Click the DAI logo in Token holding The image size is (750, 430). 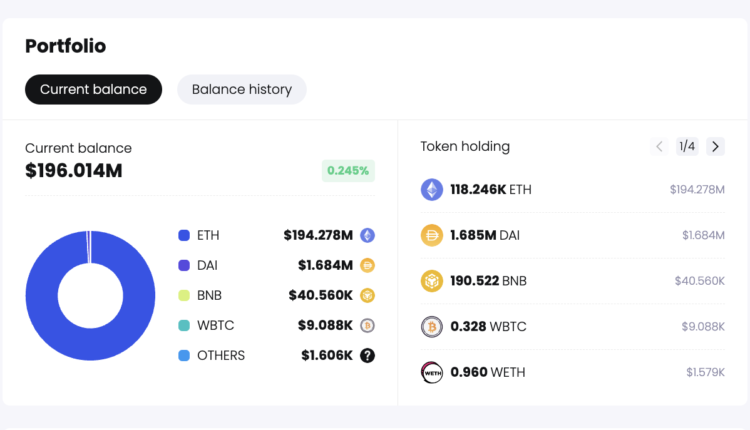click(431, 235)
